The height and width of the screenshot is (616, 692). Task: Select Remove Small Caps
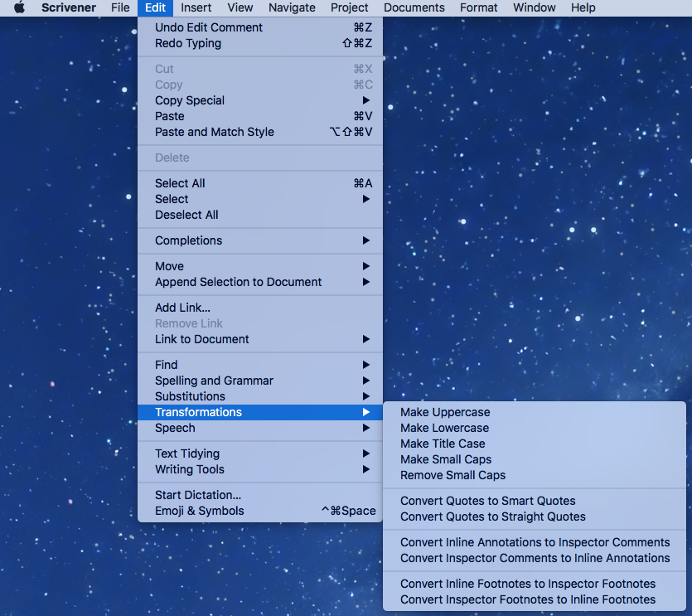[x=535, y=476]
